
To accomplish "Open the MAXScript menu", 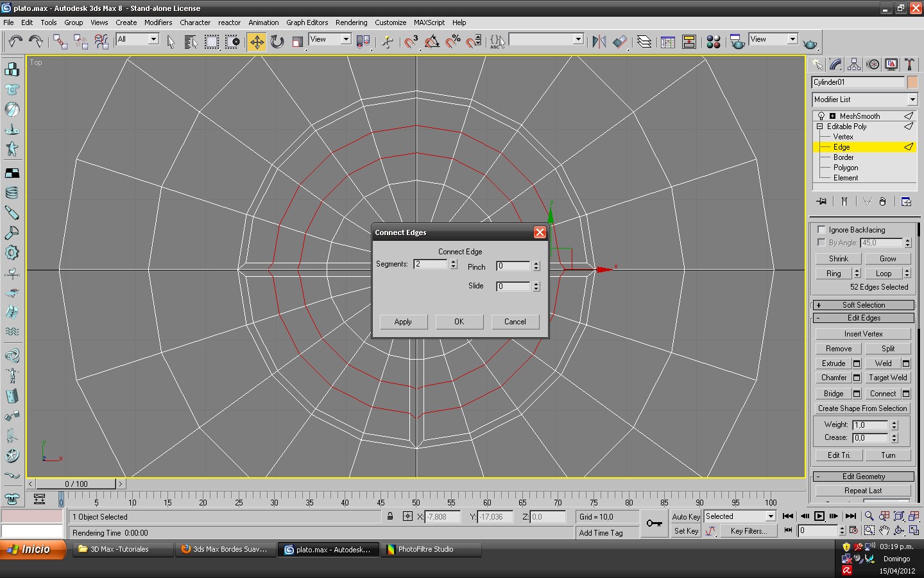I will pyautogui.click(x=429, y=22).
